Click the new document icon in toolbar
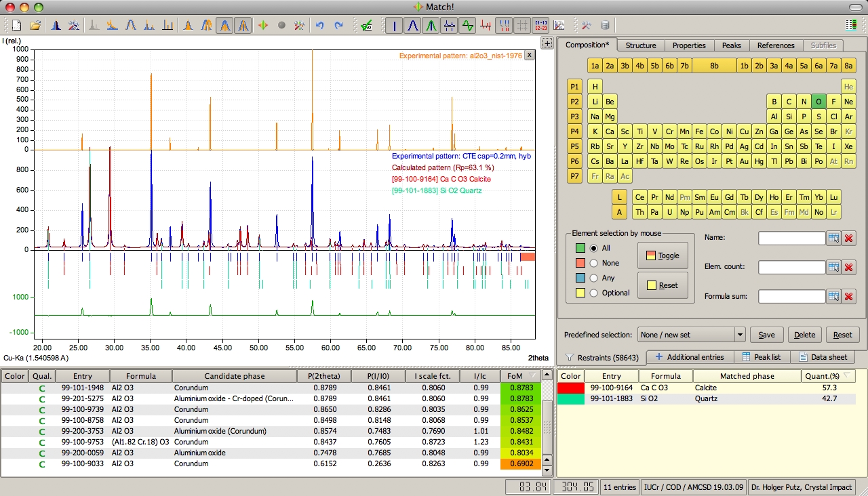Image resolution: width=868 pixels, height=496 pixels. click(17, 26)
